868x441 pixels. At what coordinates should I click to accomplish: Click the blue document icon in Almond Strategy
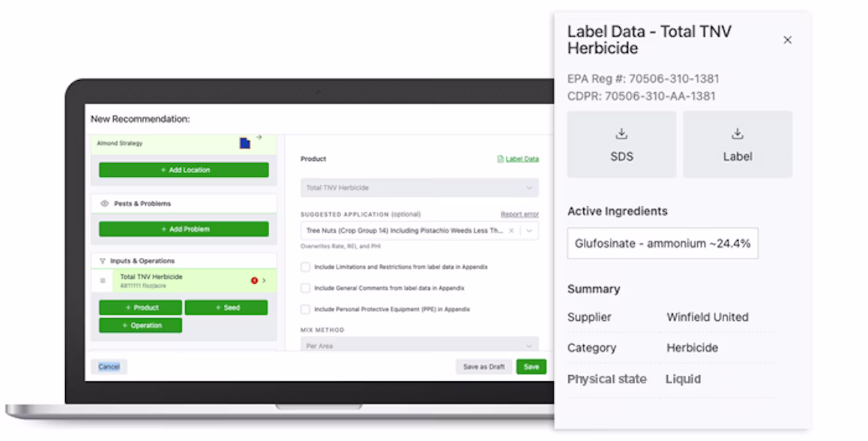(245, 143)
